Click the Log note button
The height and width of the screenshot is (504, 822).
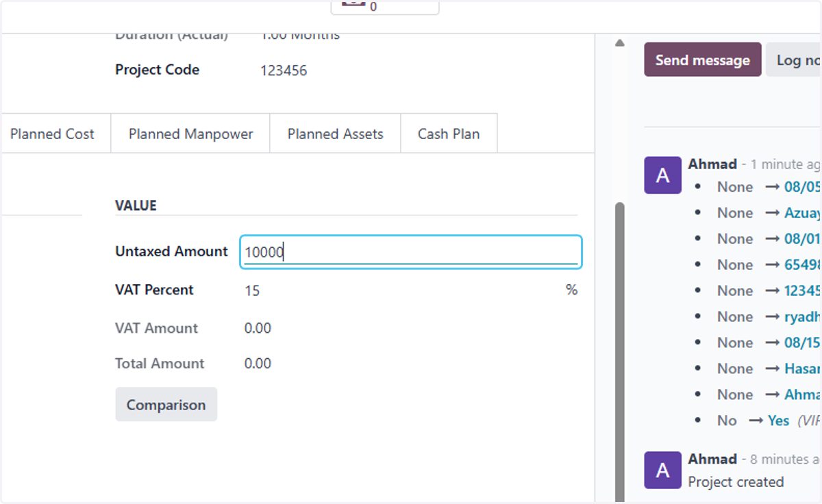(x=795, y=60)
